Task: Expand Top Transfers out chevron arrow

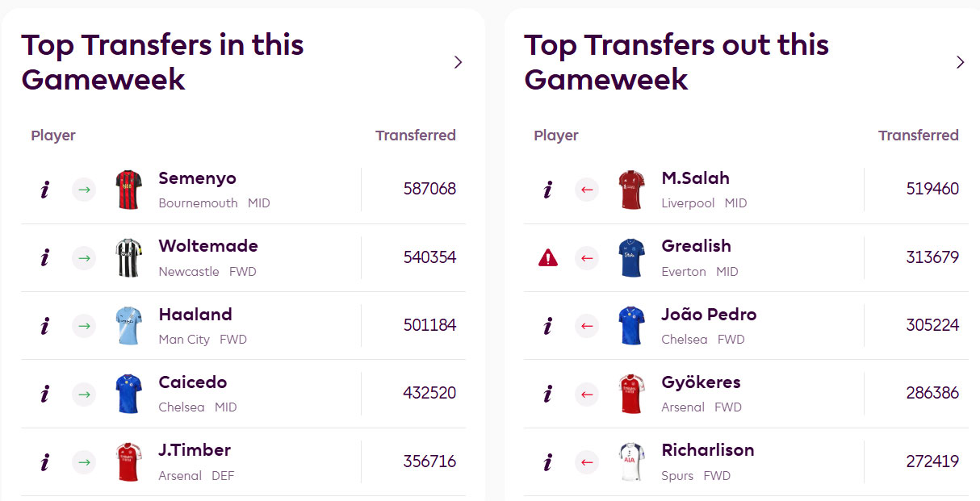Action: coord(960,62)
